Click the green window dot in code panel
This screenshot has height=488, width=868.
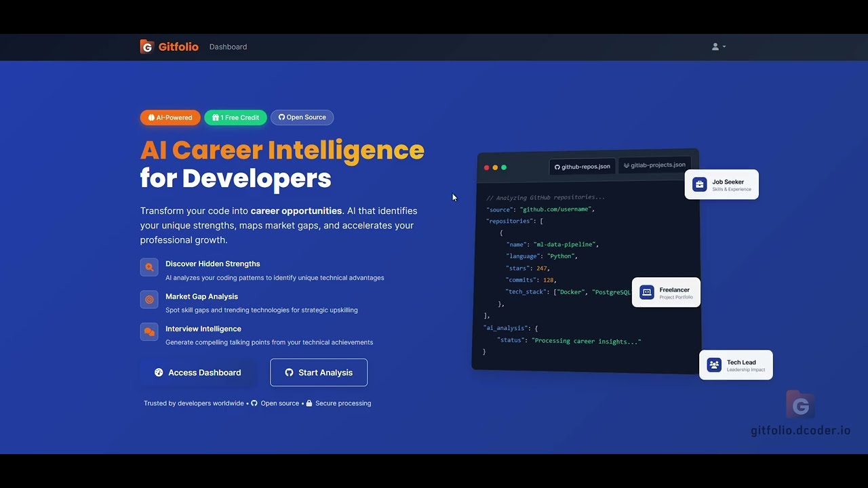pyautogui.click(x=504, y=167)
